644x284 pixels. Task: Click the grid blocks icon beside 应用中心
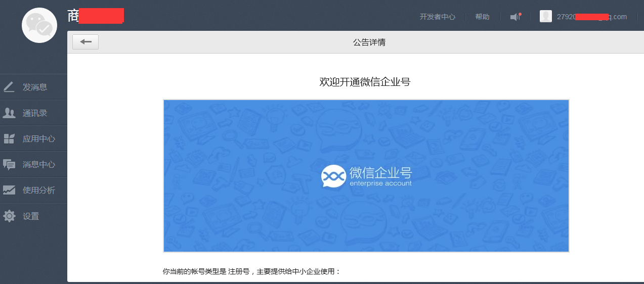(x=9, y=138)
